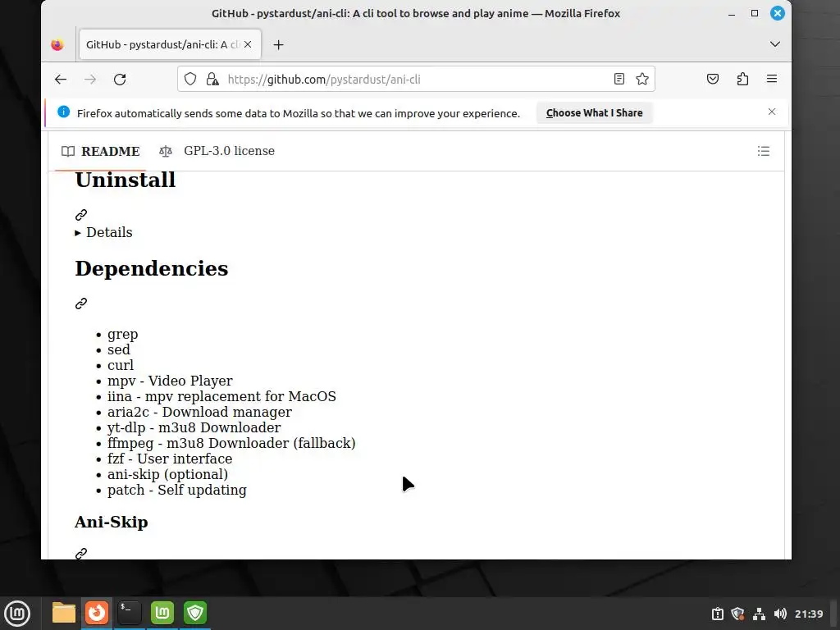Image resolution: width=840 pixels, height=630 pixels.
Task: Open the volume control tray icon
Action: coord(780,614)
